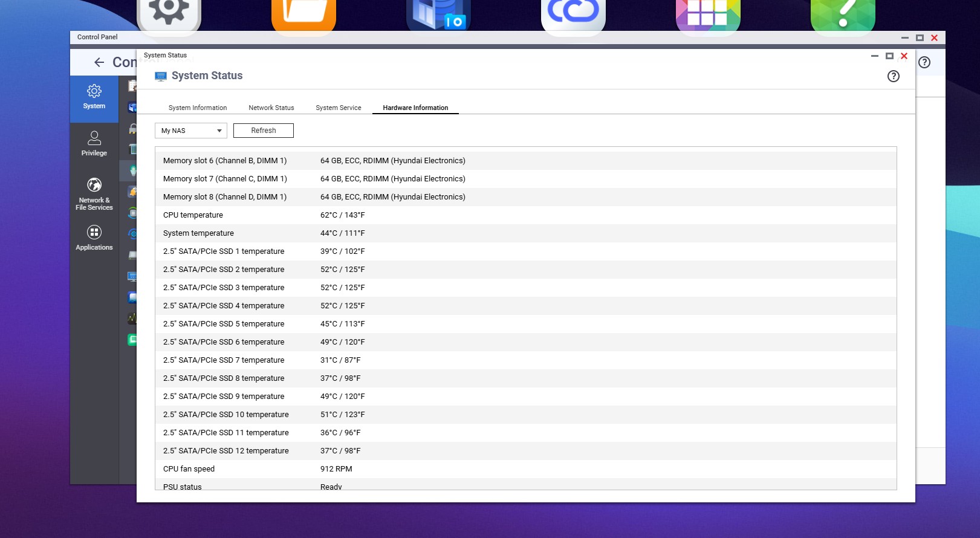Click the System Status help icon
Viewport: 980px width, 538px height.
[893, 76]
